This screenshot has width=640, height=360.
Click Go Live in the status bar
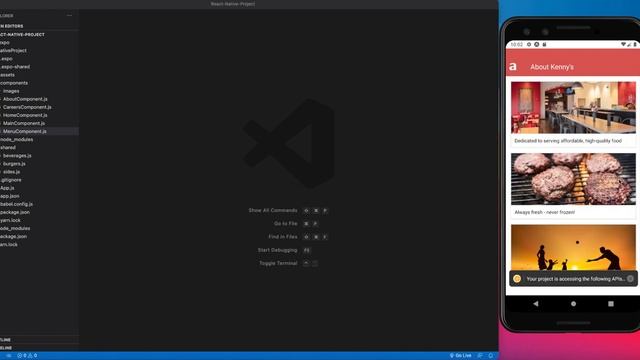click(460, 356)
